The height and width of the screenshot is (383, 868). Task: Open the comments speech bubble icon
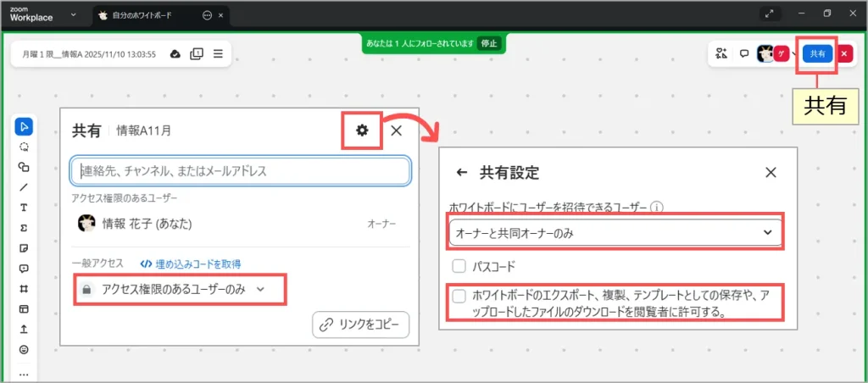coord(743,53)
